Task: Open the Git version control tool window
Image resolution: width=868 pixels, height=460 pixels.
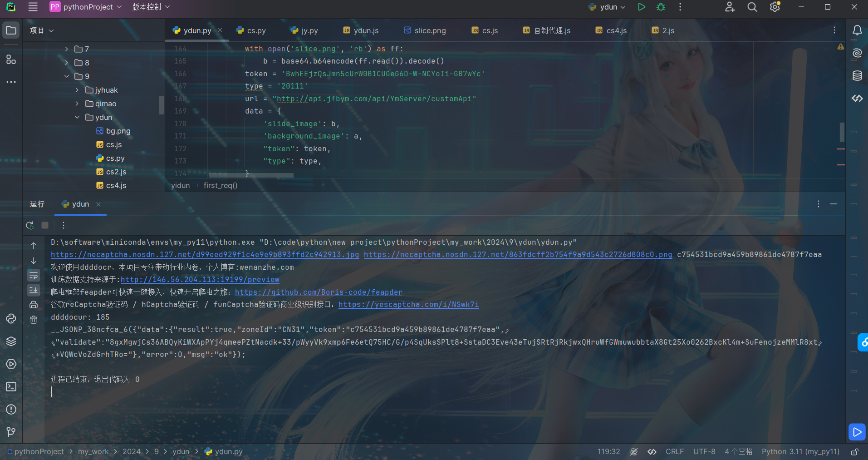Action: [11, 431]
